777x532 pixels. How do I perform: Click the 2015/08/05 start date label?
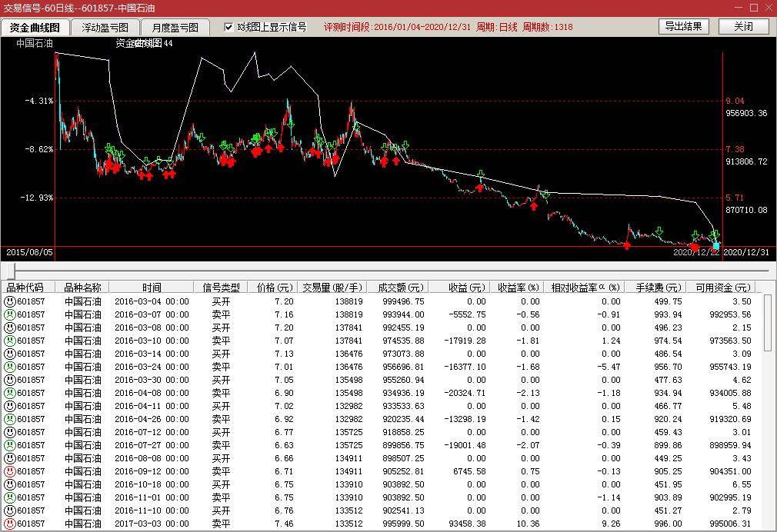tap(29, 252)
